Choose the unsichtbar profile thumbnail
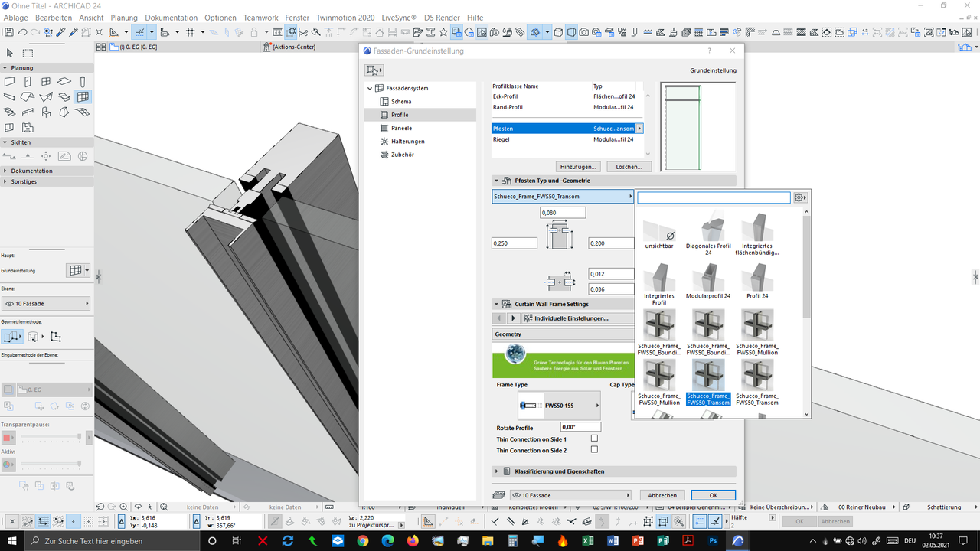 click(659, 234)
